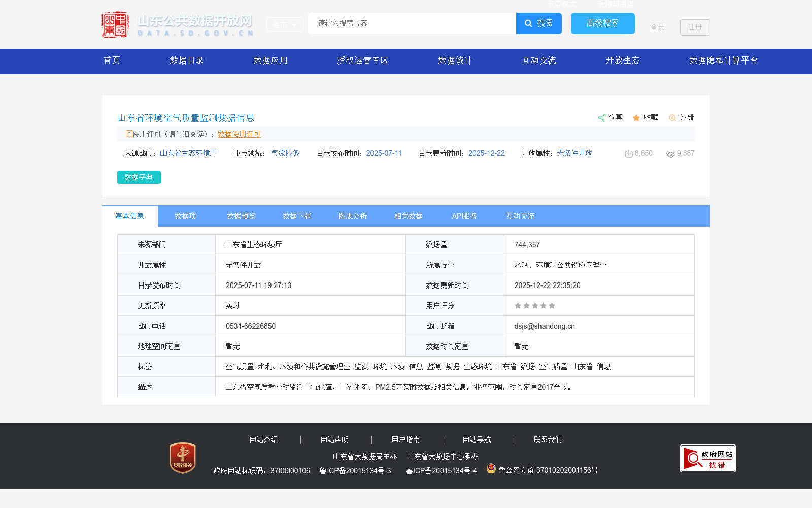Open the 数据使用许可 link
The image size is (812, 508).
click(239, 134)
